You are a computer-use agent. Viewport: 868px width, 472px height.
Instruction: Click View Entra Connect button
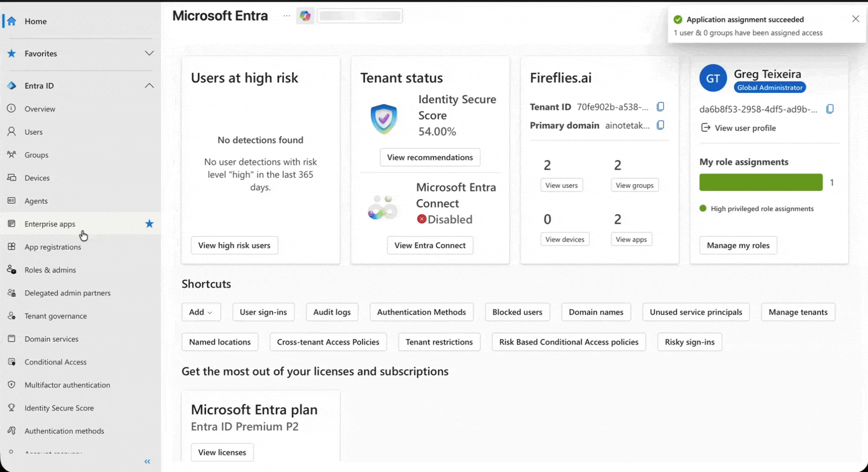[x=430, y=245]
